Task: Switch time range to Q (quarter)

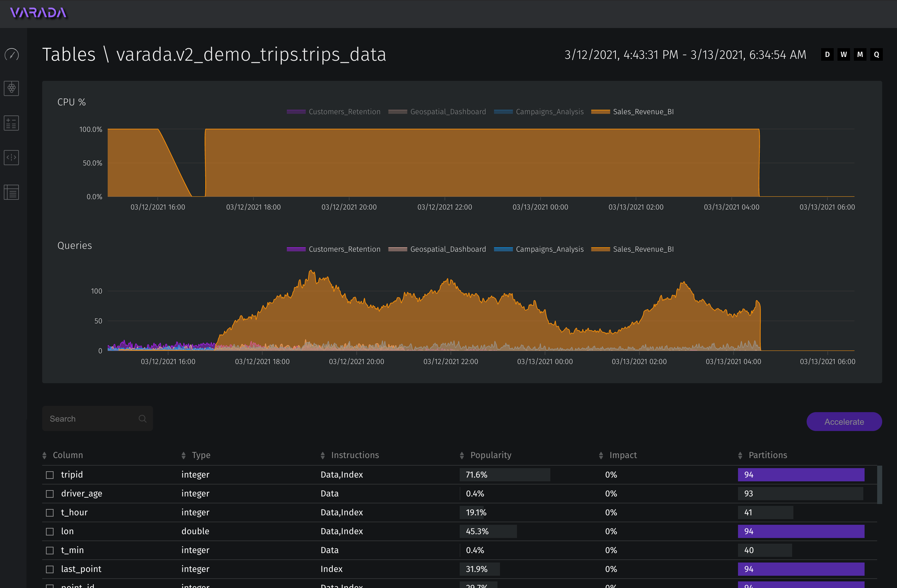Action: (876, 55)
